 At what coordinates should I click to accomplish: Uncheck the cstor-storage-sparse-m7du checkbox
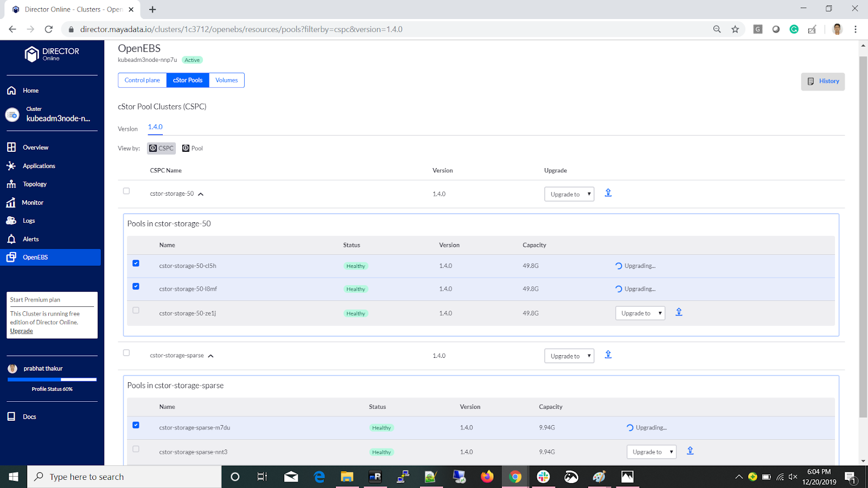click(136, 425)
